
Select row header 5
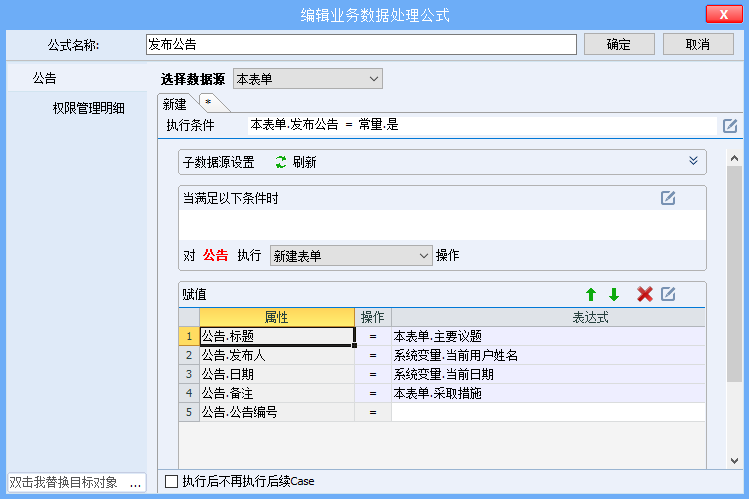click(x=189, y=412)
